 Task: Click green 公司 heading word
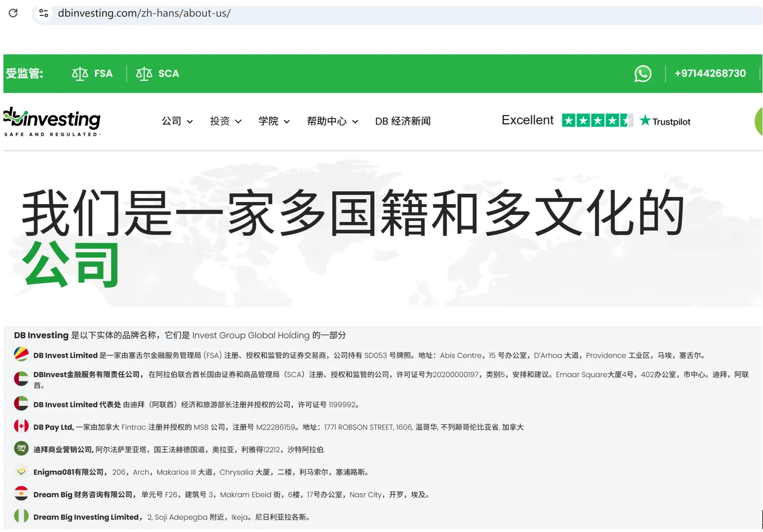coord(71,264)
